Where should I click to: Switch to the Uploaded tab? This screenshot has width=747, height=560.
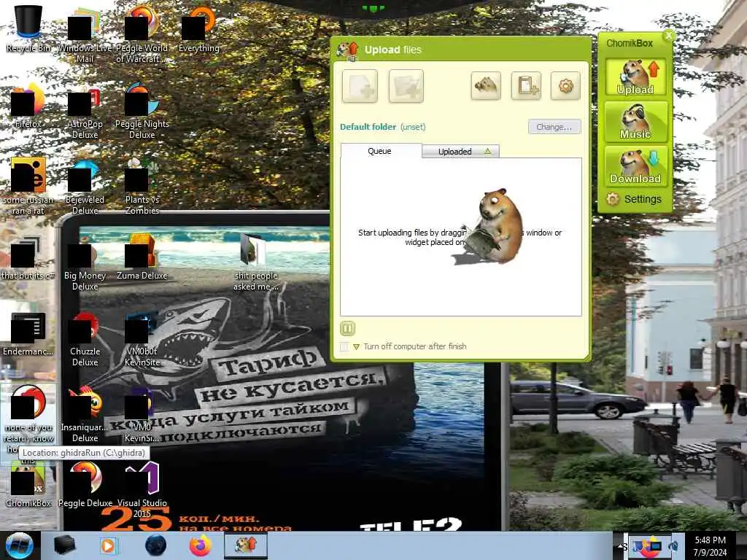click(x=460, y=152)
